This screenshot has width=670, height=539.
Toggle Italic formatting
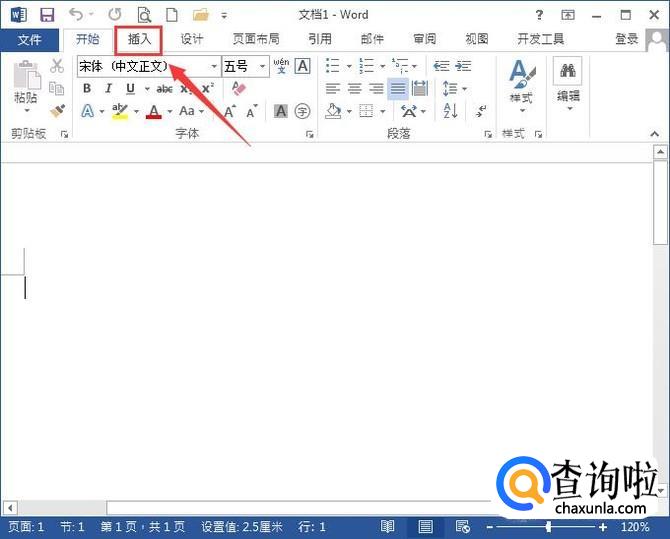(107, 88)
